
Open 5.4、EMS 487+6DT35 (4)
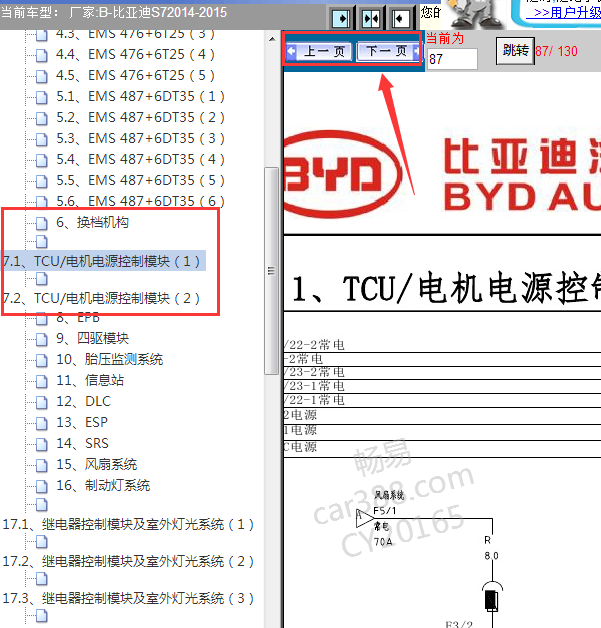[x=140, y=159]
